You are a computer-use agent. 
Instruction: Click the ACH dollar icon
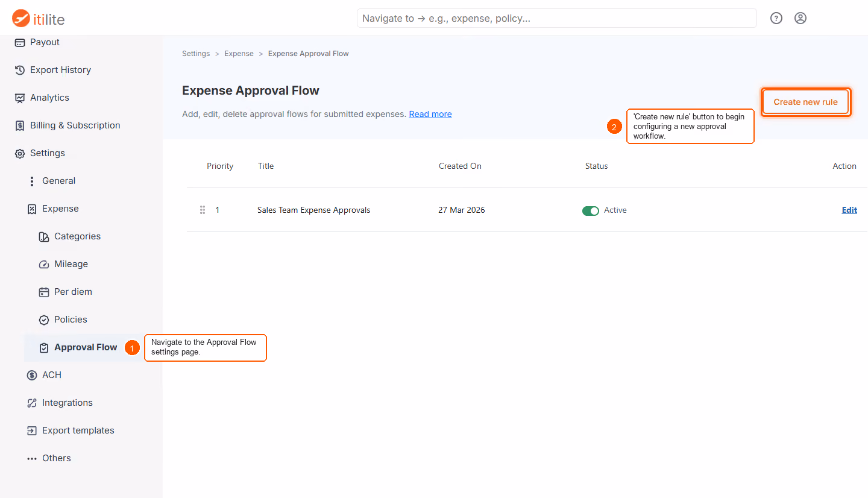pyautogui.click(x=32, y=375)
